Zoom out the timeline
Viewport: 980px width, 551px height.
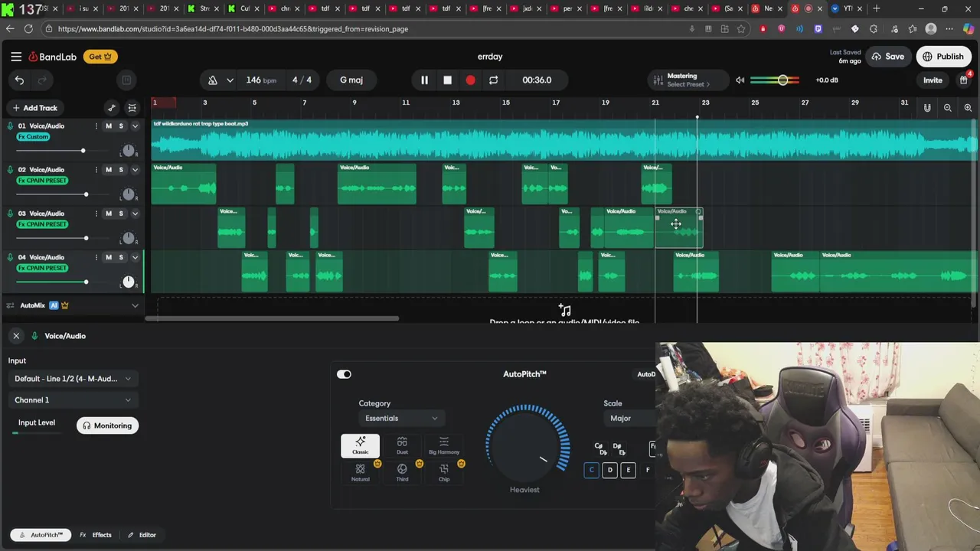click(x=948, y=108)
